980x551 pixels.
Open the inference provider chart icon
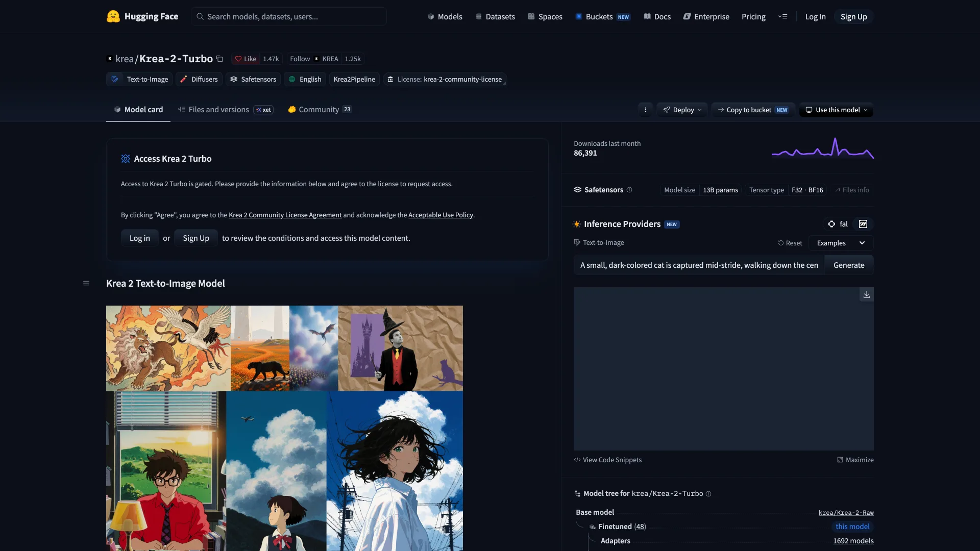point(863,224)
